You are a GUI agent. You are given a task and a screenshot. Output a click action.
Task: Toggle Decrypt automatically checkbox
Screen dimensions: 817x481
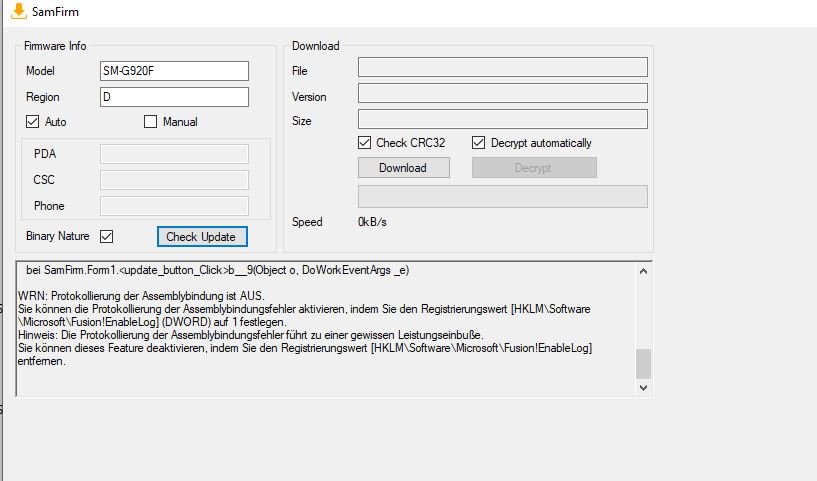[478, 142]
